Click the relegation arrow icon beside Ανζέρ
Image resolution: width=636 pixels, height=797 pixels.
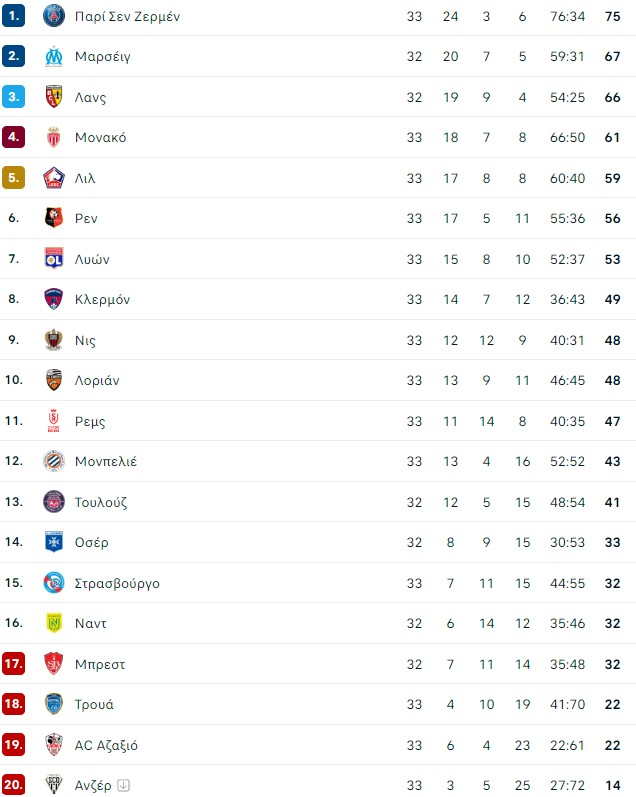coord(123,785)
